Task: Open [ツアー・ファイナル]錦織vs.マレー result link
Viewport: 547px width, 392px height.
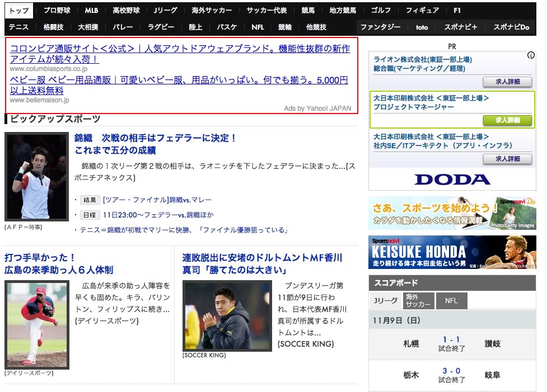Action: tap(157, 200)
